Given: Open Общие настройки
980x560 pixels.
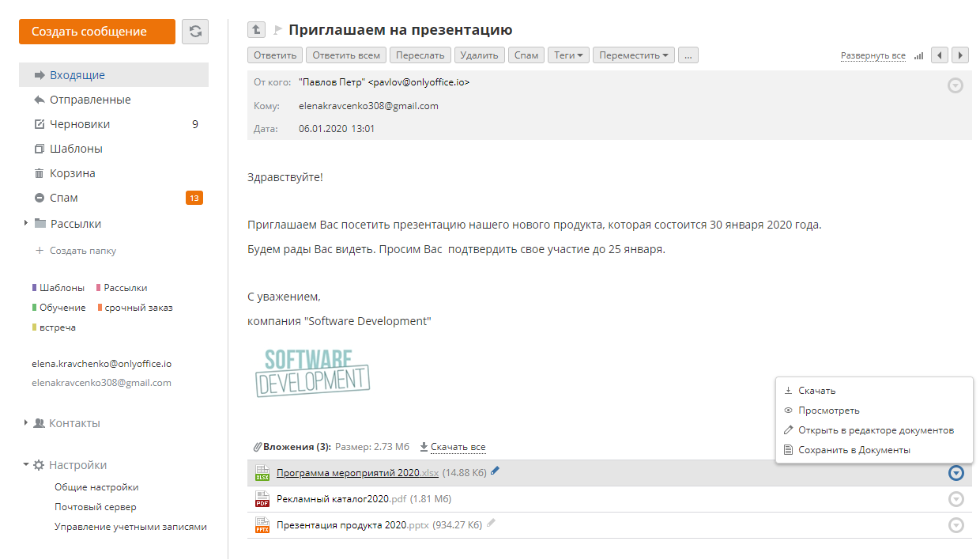Looking at the screenshot, I should [x=96, y=487].
